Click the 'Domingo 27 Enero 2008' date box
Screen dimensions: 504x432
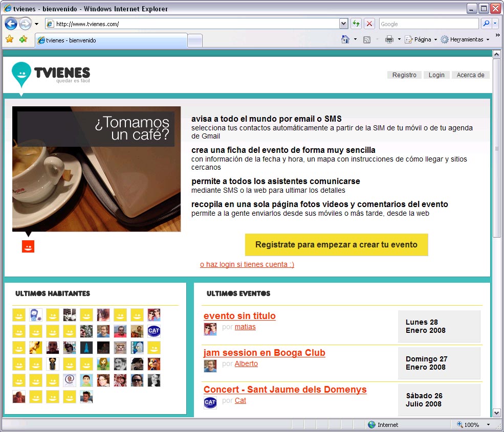439,363
